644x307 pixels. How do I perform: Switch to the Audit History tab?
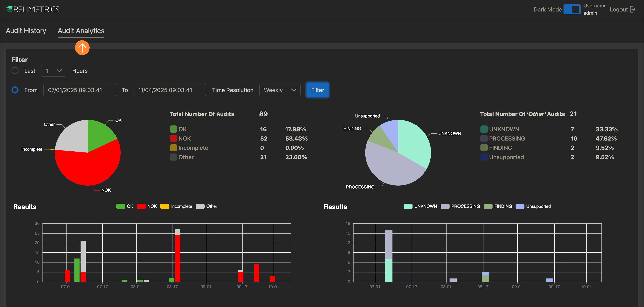(26, 31)
